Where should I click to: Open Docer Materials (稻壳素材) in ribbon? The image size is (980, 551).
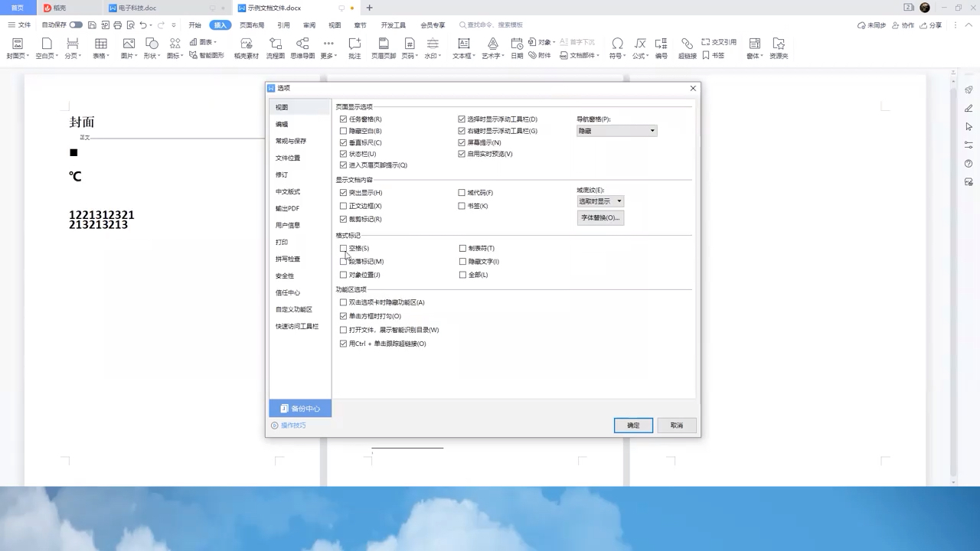[x=246, y=48]
